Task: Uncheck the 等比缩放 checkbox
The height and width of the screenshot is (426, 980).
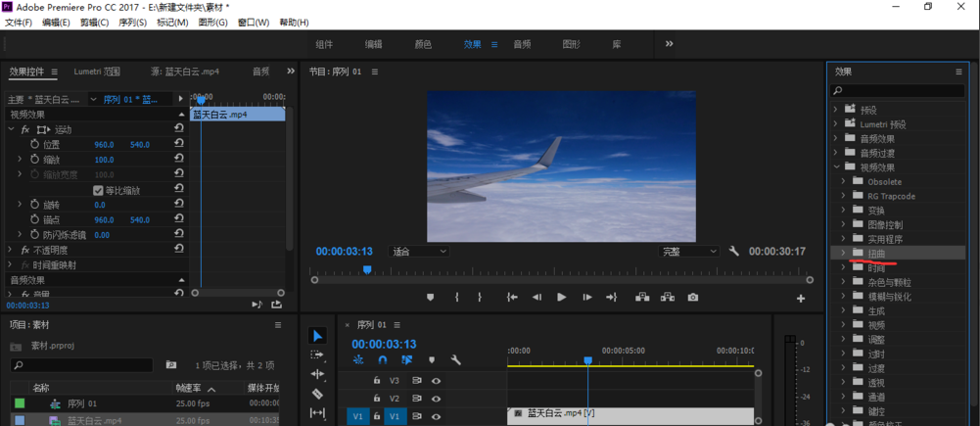Action: coord(98,190)
